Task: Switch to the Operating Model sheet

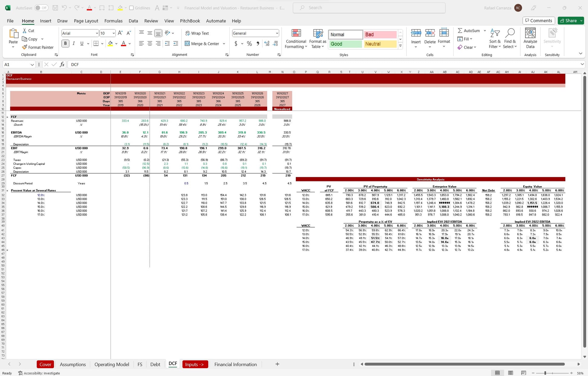Action: pyautogui.click(x=111, y=364)
